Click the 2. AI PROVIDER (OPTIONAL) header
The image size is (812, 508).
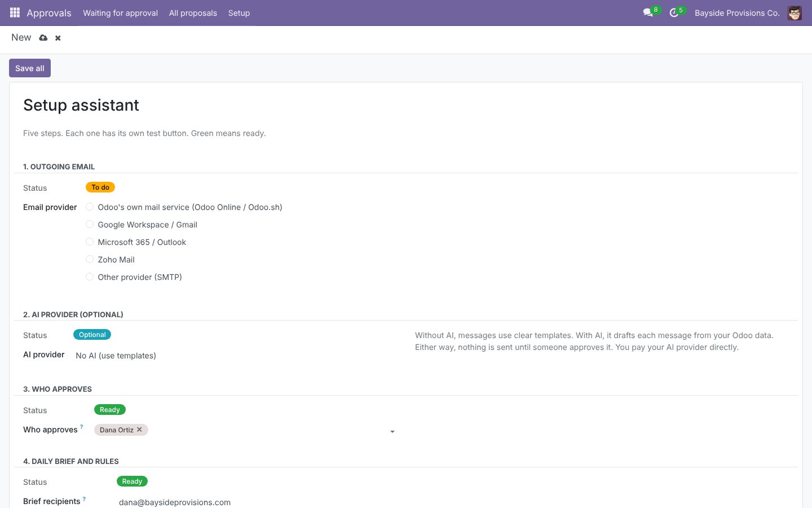point(73,314)
